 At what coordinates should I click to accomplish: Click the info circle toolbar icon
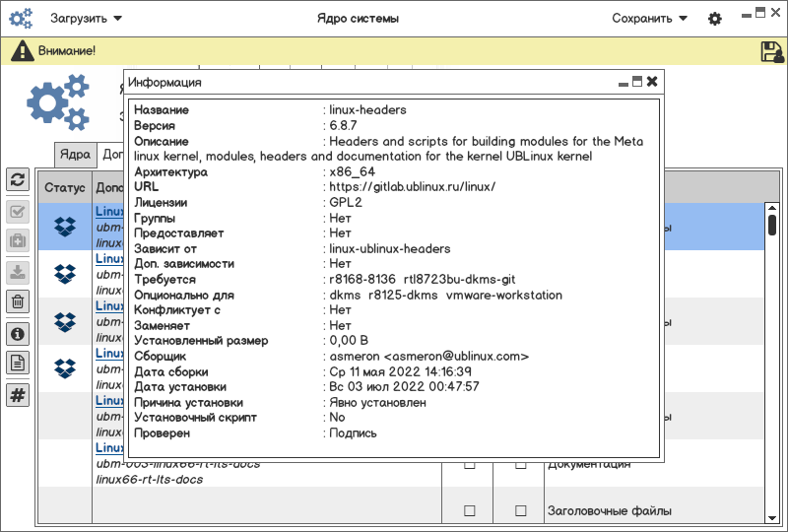[18, 334]
